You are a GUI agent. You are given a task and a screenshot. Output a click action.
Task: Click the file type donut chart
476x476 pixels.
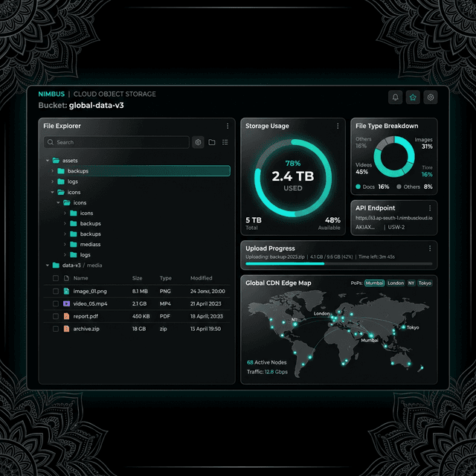point(394,157)
